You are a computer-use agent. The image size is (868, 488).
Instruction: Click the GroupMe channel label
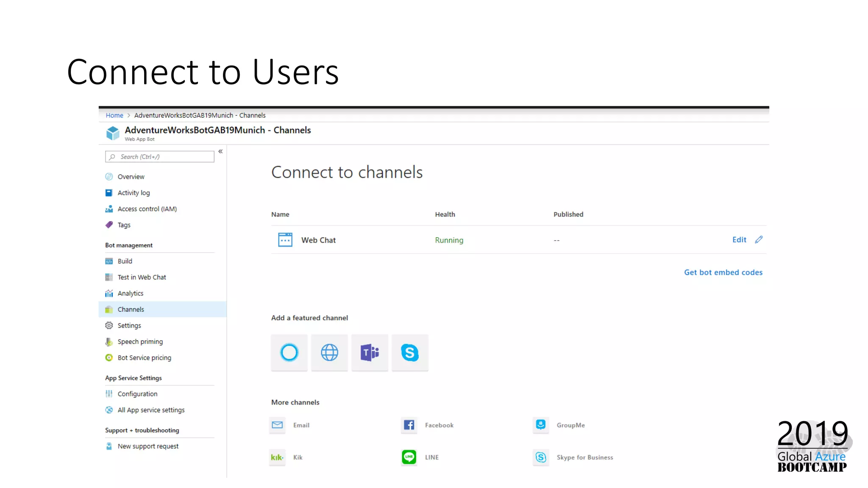(x=570, y=425)
